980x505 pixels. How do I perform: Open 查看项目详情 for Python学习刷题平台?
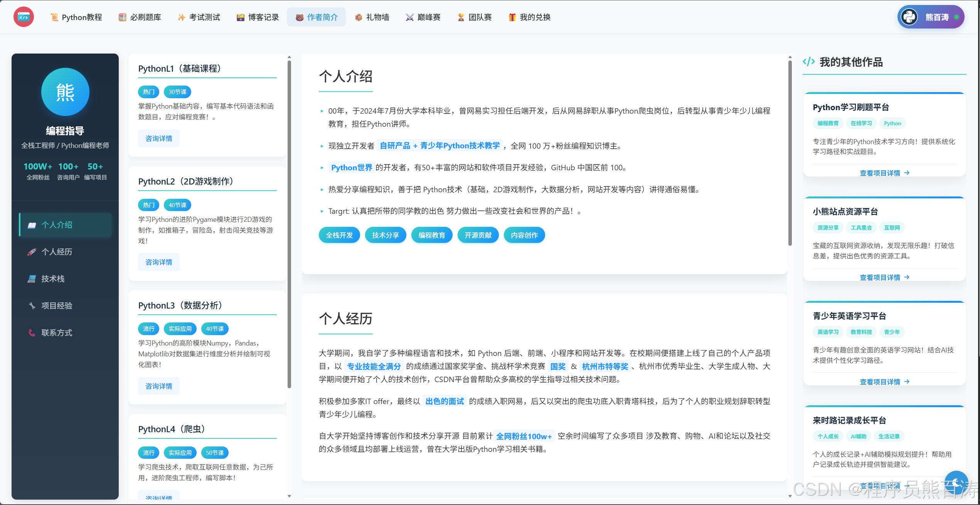(x=884, y=173)
